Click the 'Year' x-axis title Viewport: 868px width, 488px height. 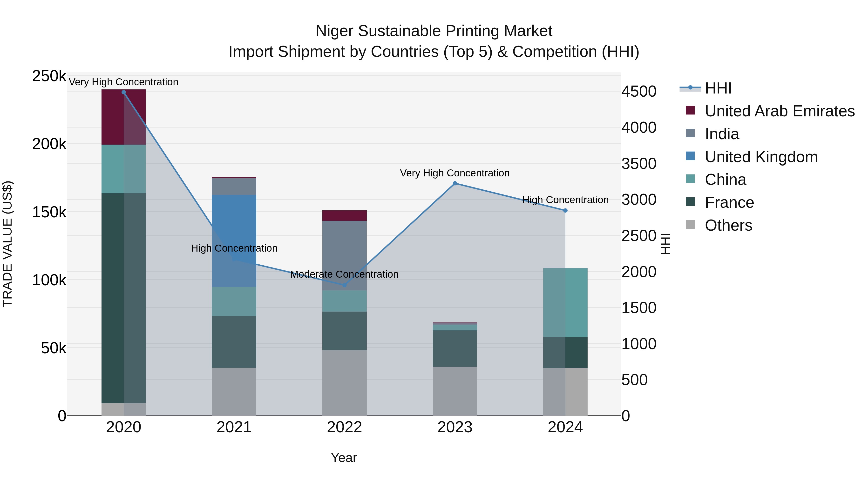coord(344,458)
